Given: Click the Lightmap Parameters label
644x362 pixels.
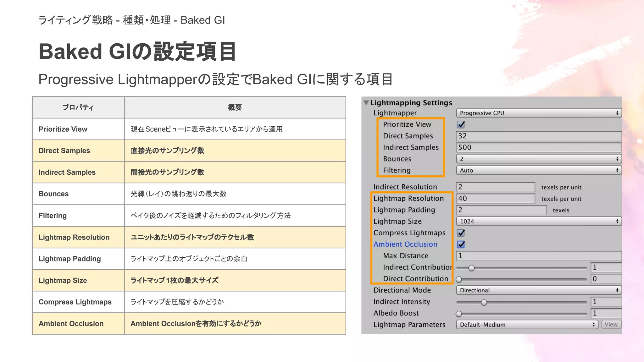Looking at the screenshot, I should pos(409,325).
